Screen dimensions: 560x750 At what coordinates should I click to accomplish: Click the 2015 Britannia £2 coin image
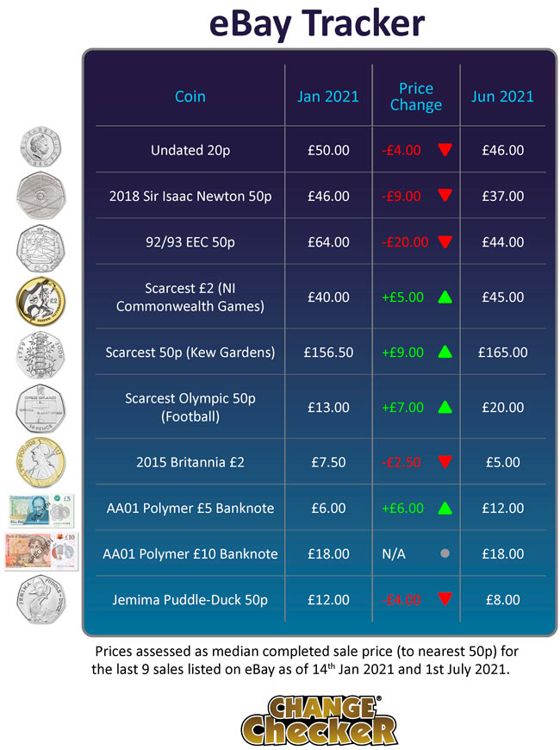(x=40, y=462)
